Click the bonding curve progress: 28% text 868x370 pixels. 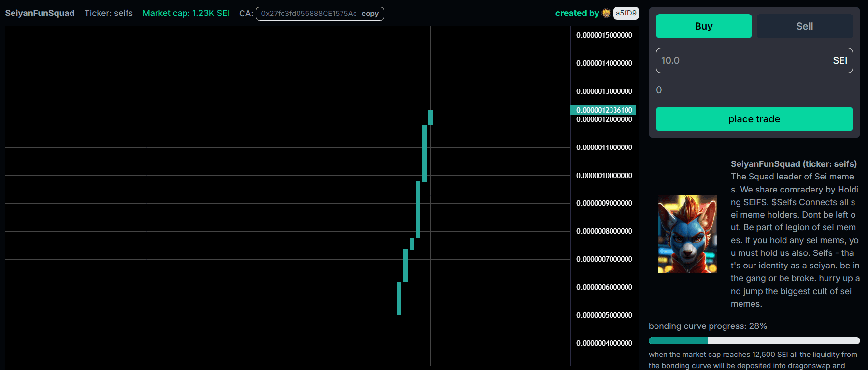tap(708, 326)
